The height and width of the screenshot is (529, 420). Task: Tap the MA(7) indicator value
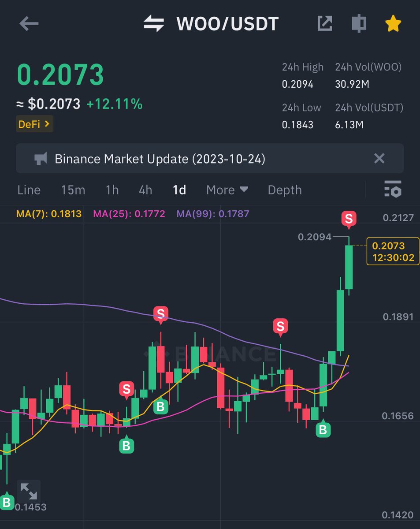49,214
